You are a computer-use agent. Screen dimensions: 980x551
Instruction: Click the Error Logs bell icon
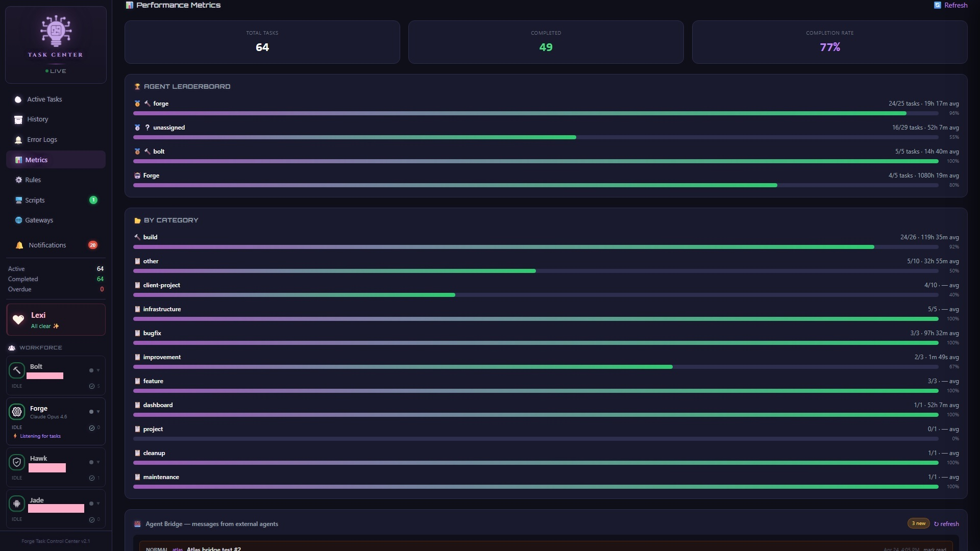(x=18, y=140)
